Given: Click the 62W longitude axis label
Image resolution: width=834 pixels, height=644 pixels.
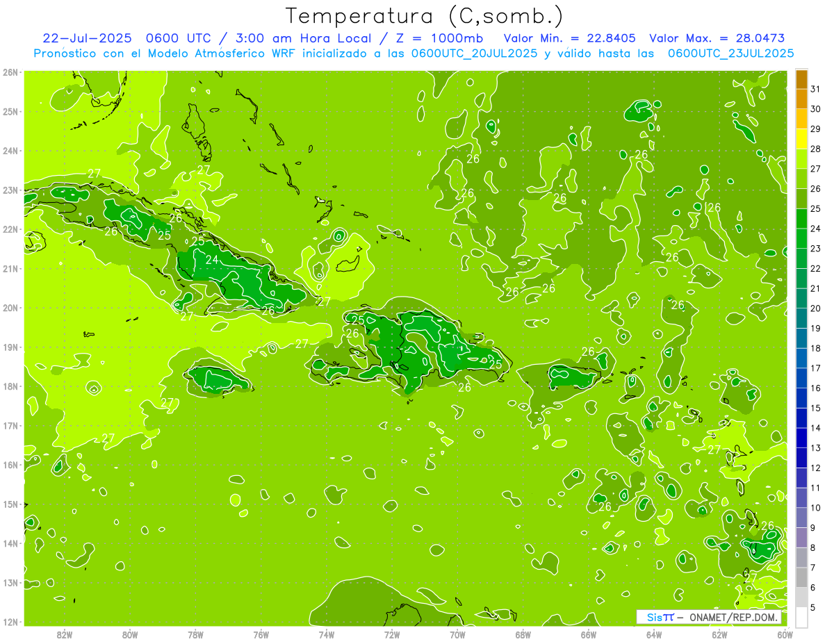Looking at the screenshot, I should [719, 634].
